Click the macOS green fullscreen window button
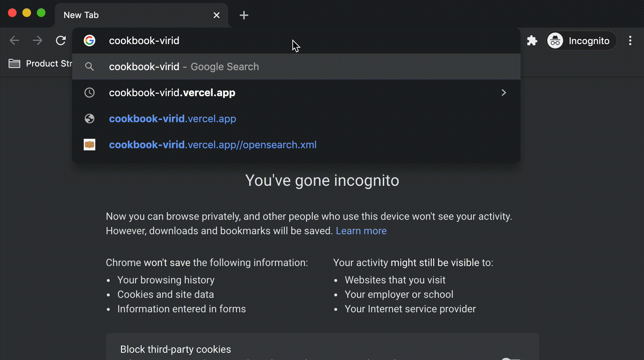The image size is (644, 360). (41, 13)
